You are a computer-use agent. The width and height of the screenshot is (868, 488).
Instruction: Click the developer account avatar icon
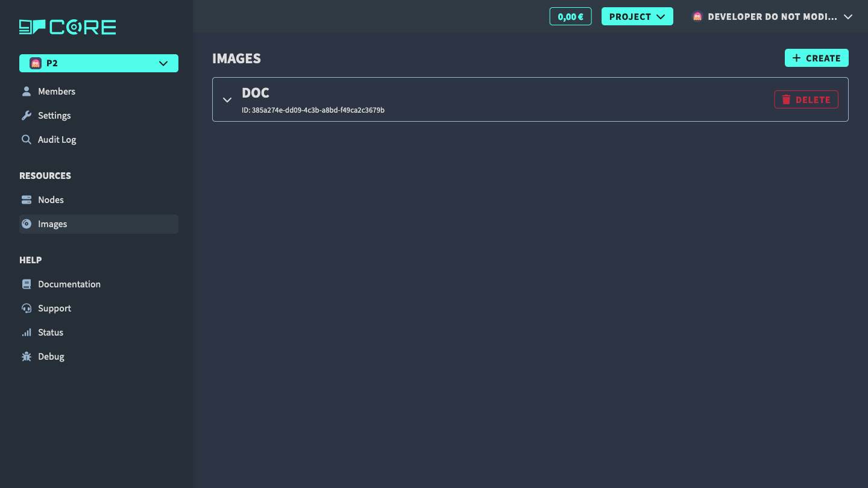[697, 17]
